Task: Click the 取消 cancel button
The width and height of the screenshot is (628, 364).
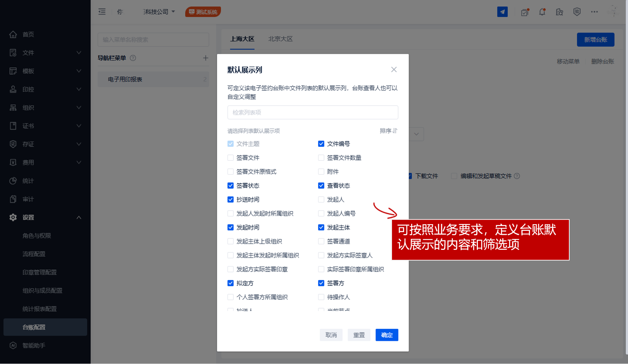Action: (x=331, y=335)
